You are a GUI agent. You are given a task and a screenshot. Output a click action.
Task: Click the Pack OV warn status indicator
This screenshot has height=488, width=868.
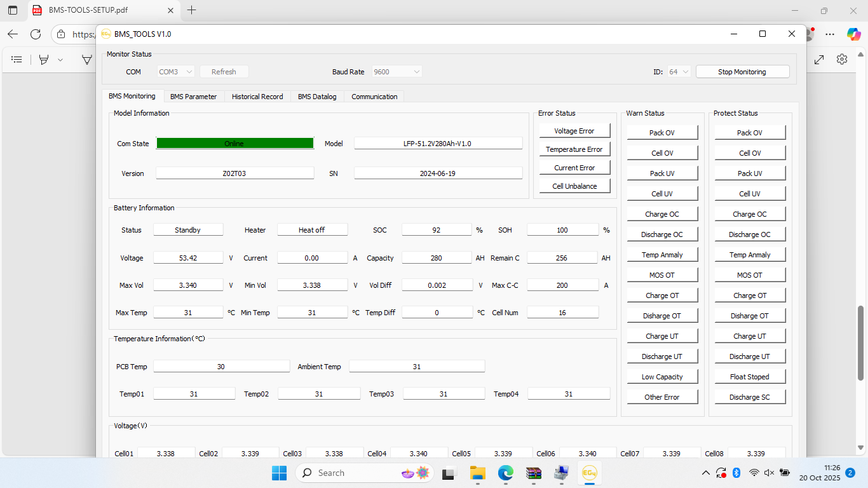coord(661,133)
